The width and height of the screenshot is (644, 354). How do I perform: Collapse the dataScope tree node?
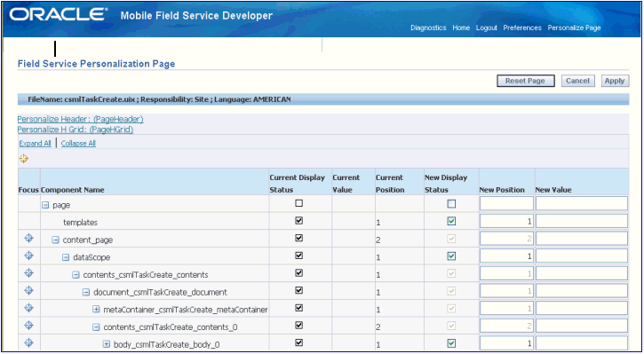click(x=66, y=257)
